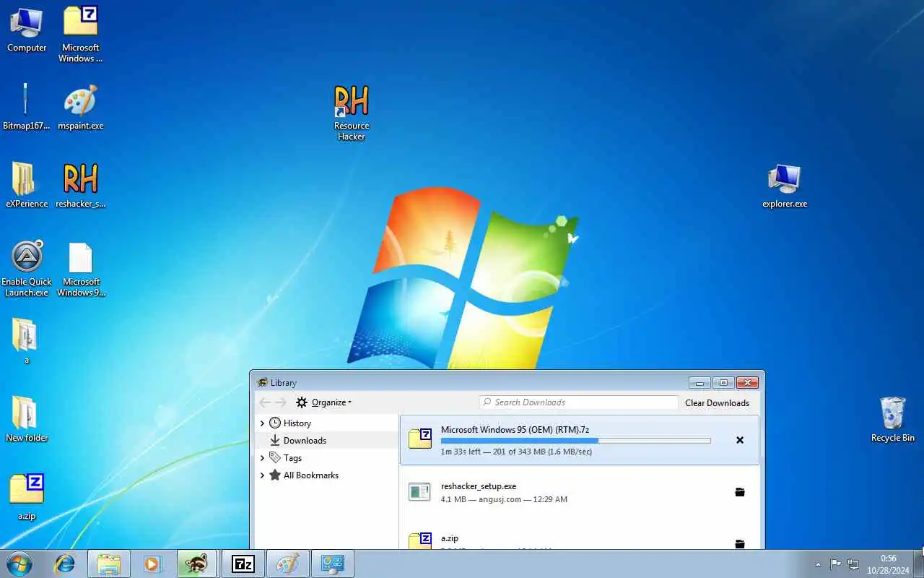This screenshot has width=924, height=578.
Task: Open the Windows Start menu
Action: [x=19, y=564]
